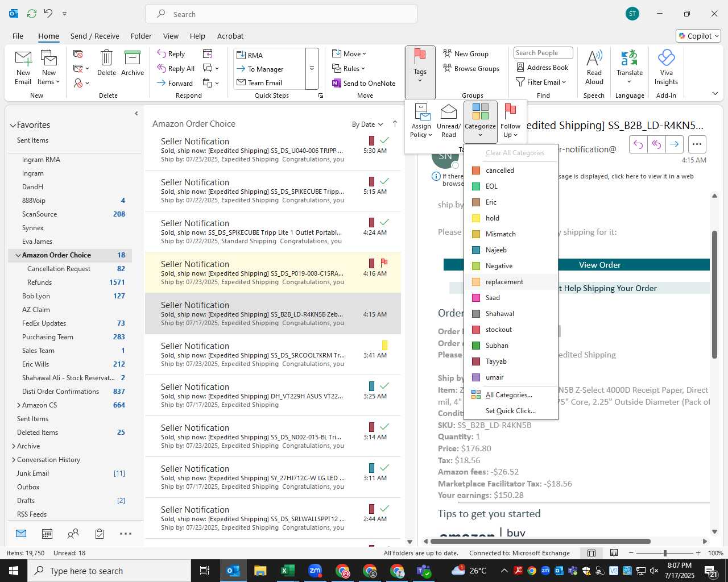Open File Explorer from the taskbar
This screenshot has height=582, width=728.
tap(260, 571)
